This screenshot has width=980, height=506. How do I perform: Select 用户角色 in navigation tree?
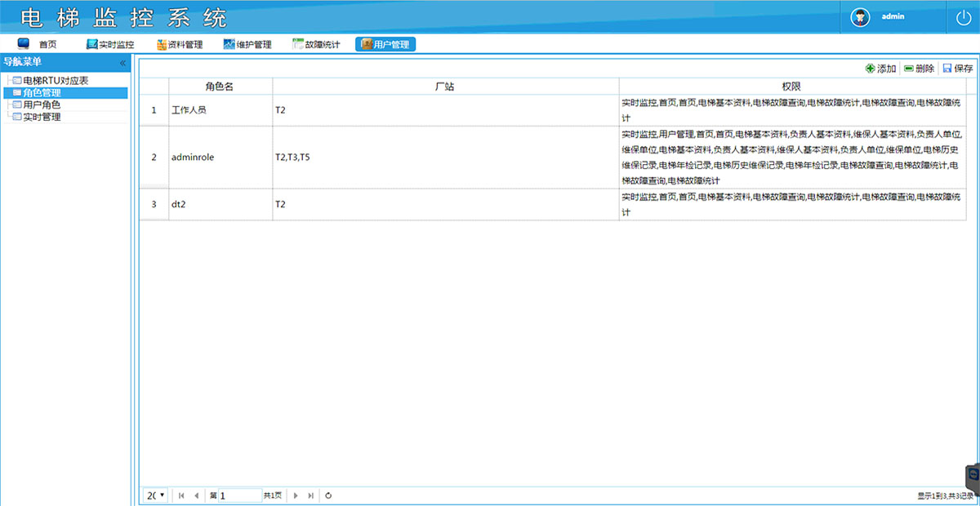pos(41,105)
